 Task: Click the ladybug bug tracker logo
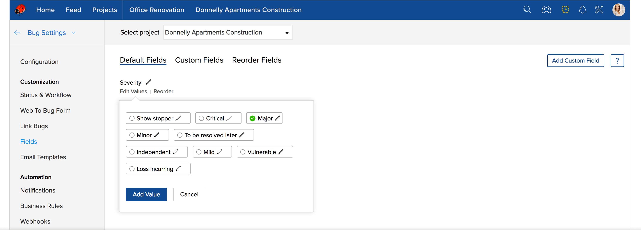(20, 10)
